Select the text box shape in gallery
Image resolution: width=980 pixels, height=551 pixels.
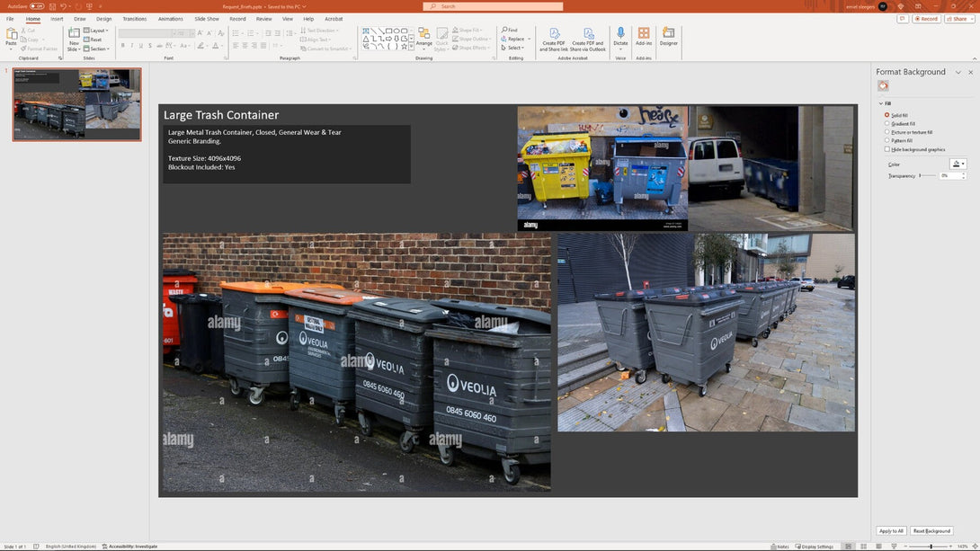tap(366, 31)
